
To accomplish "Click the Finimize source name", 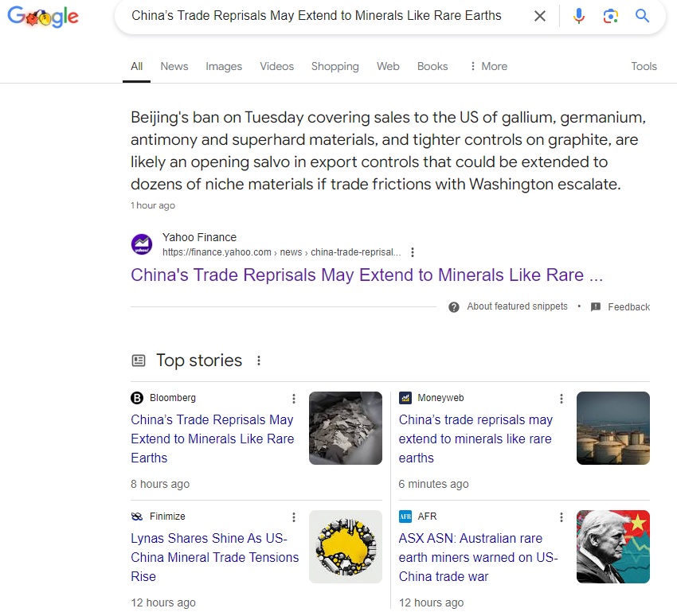I will click(x=167, y=517).
